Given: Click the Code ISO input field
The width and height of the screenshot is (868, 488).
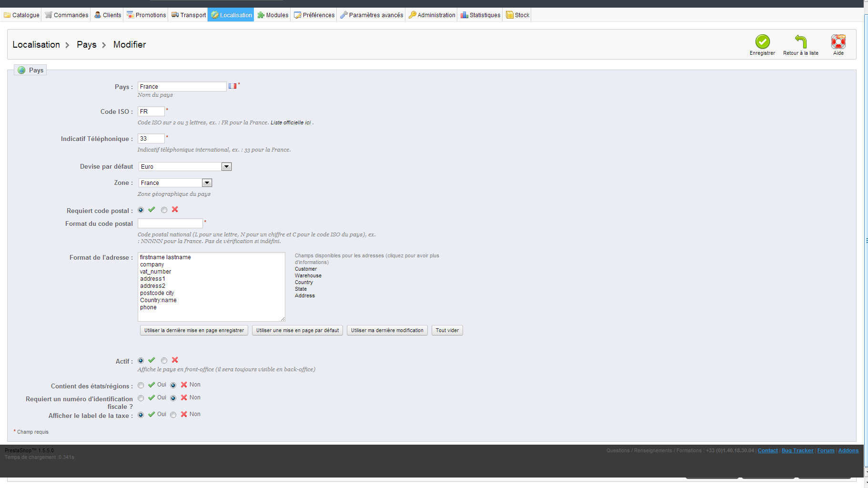Looking at the screenshot, I should (x=151, y=111).
